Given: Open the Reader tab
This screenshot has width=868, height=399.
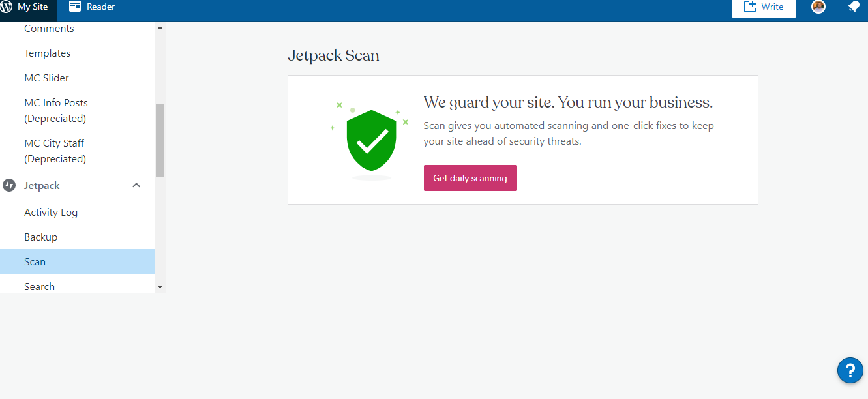Looking at the screenshot, I should click(92, 7).
